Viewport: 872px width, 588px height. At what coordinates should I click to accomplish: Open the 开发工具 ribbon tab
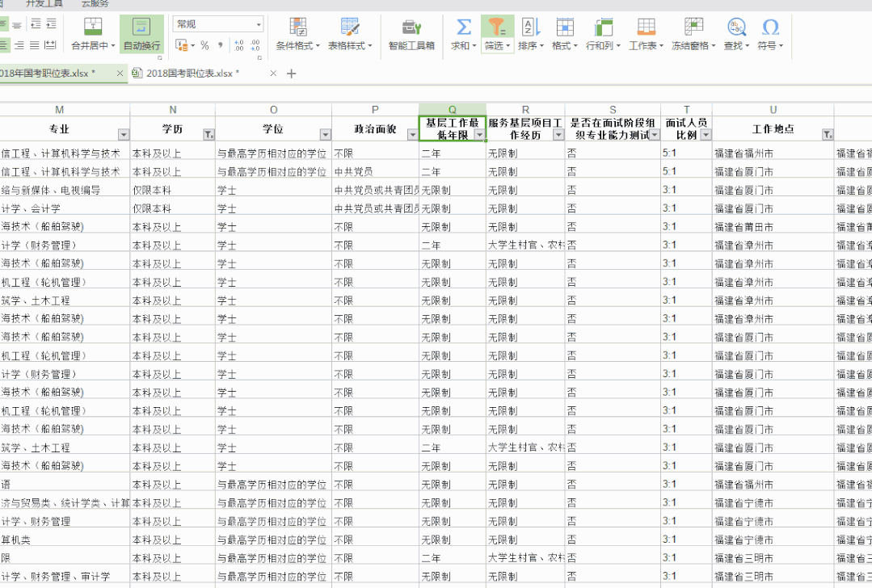[x=44, y=4]
